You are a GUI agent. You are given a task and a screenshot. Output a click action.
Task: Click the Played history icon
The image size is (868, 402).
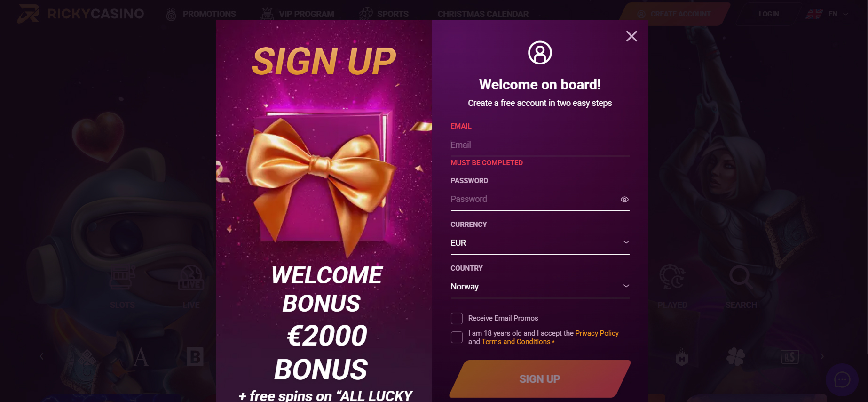(672, 278)
